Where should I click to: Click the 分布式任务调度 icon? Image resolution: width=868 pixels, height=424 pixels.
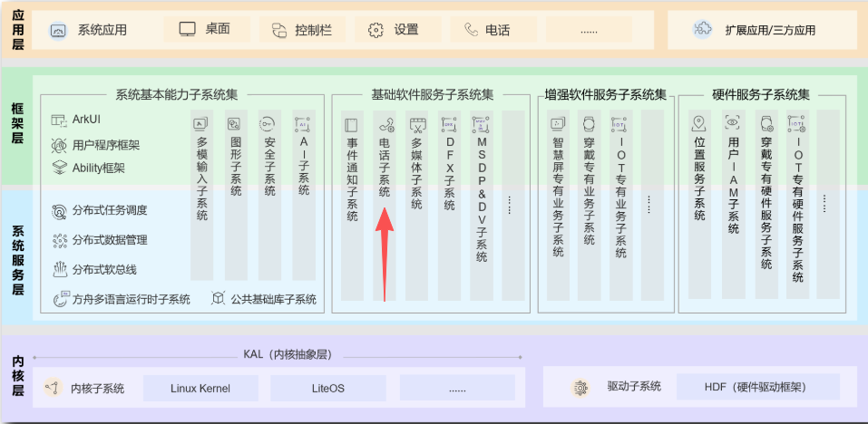59,210
